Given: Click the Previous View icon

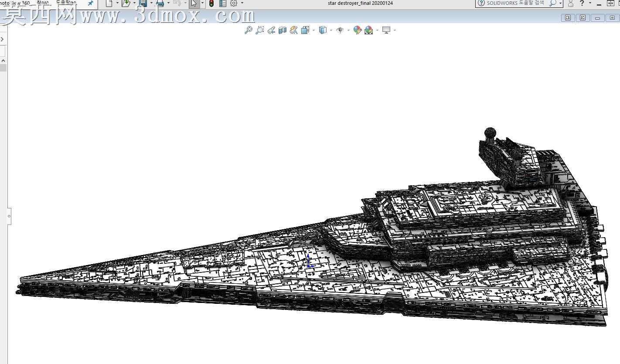Looking at the screenshot, I should (x=271, y=30).
